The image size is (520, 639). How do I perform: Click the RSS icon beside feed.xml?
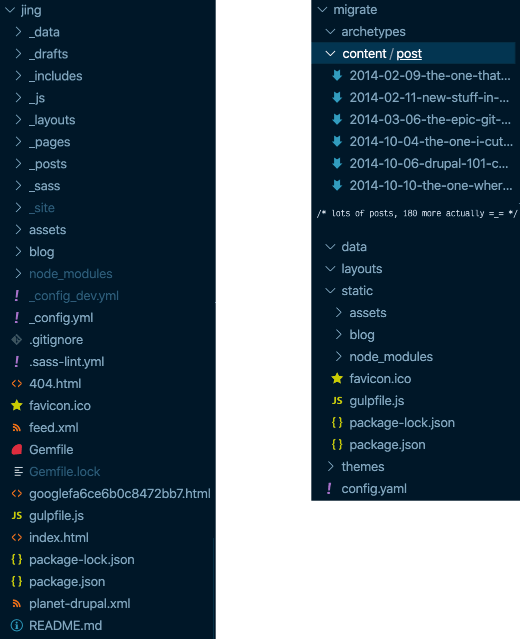pos(17,427)
